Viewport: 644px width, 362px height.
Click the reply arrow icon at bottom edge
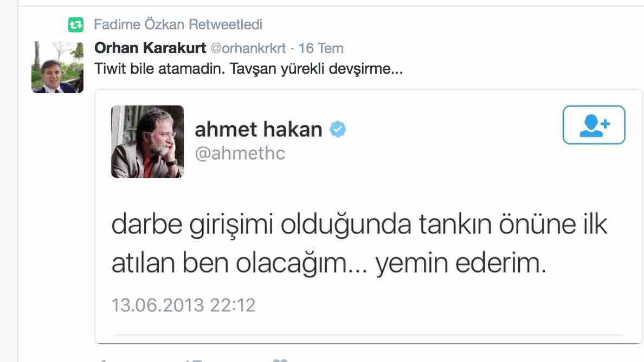click(103, 360)
